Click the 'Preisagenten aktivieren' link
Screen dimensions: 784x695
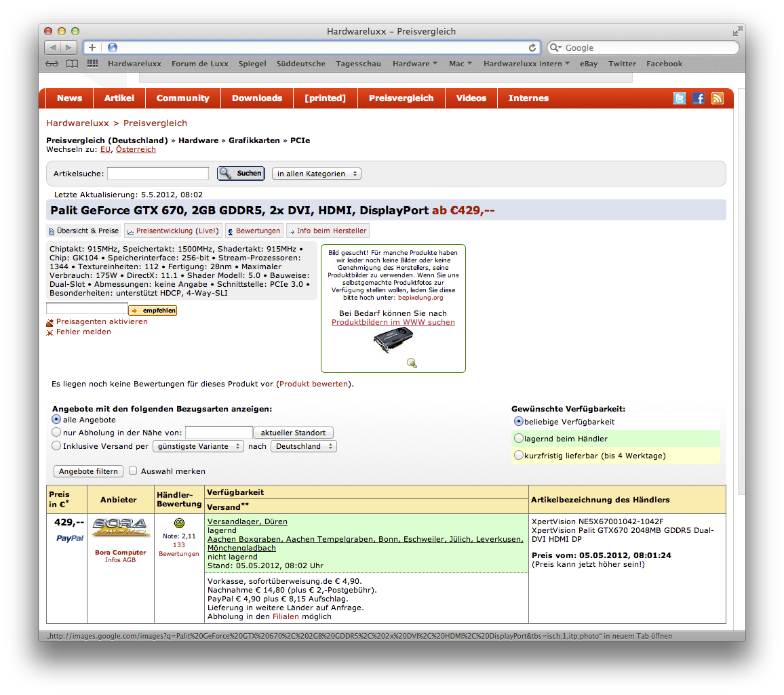point(102,321)
